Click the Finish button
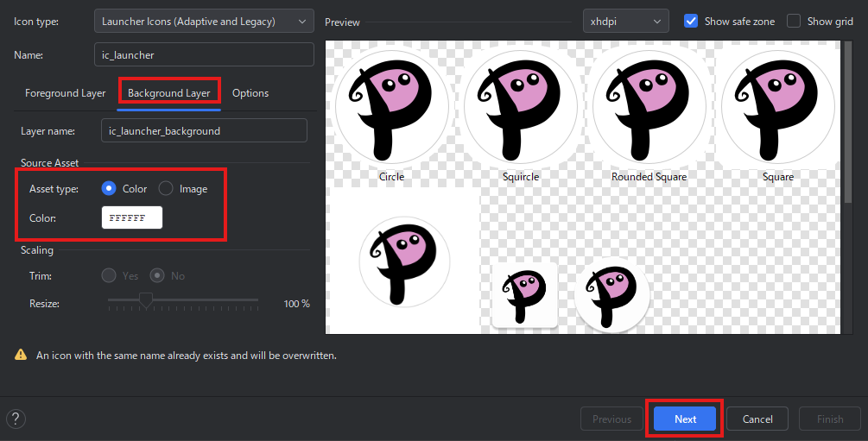 click(830, 419)
